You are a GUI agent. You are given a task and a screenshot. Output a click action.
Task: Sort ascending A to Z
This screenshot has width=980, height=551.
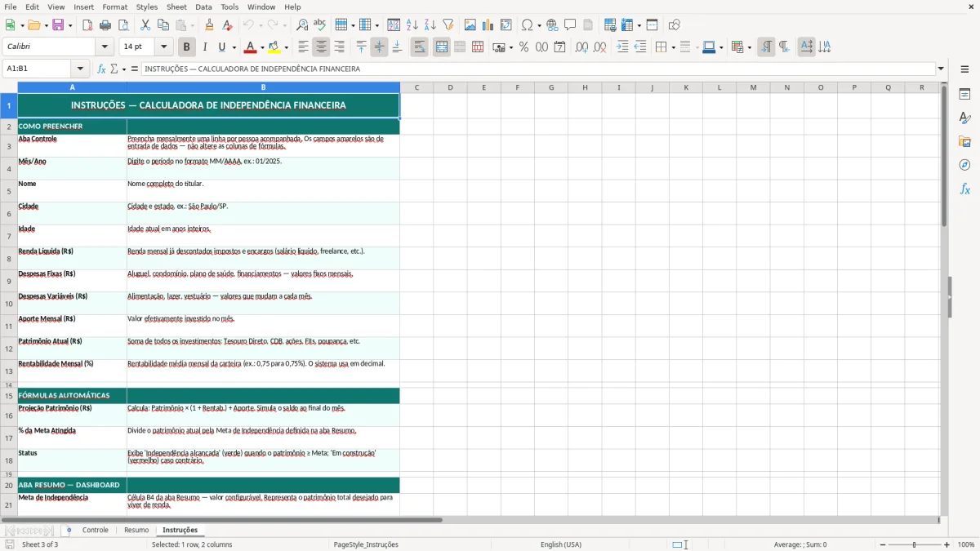[412, 25]
